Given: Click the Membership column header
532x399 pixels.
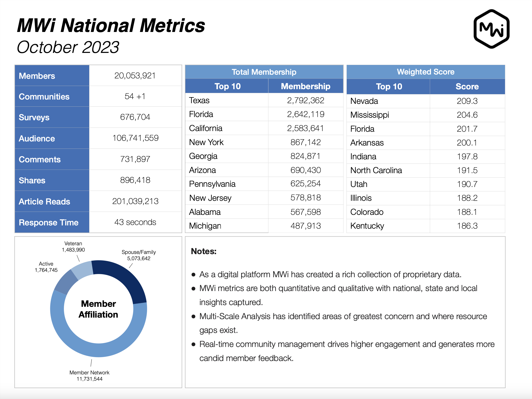Looking at the screenshot, I should [306, 86].
